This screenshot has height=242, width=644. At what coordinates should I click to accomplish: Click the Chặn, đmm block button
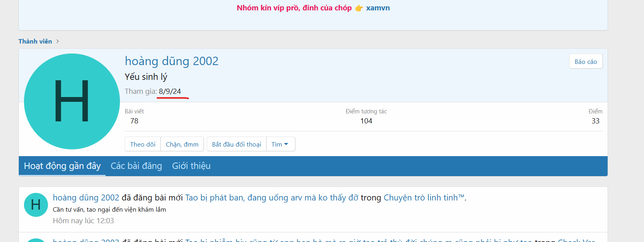click(182, 144)
